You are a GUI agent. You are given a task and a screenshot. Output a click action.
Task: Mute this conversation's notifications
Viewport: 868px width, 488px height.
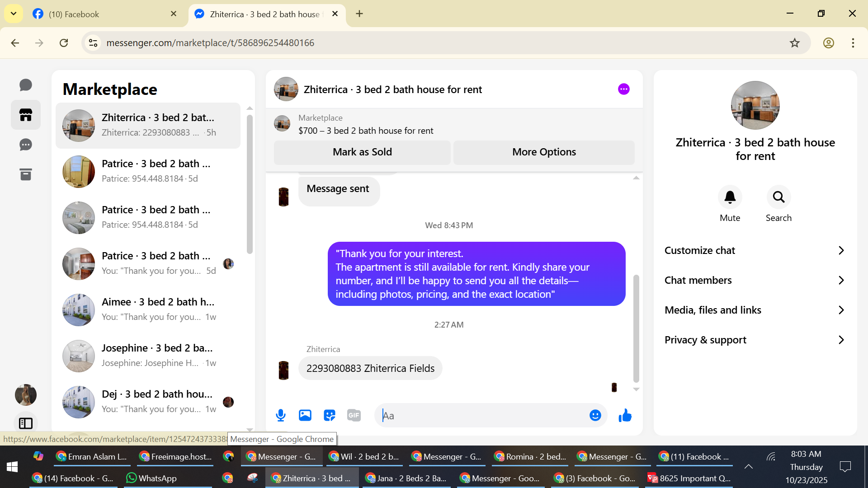730,197
